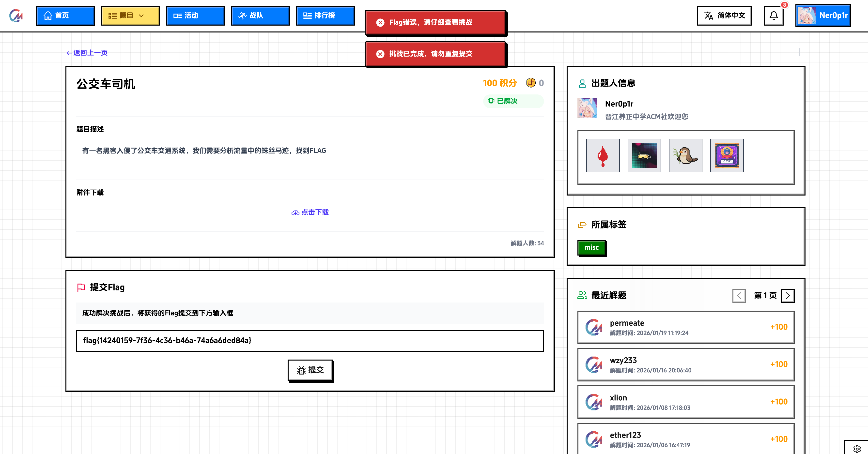Go to previous page of 最近解题
868x454 pixels.
pos(739,296)
